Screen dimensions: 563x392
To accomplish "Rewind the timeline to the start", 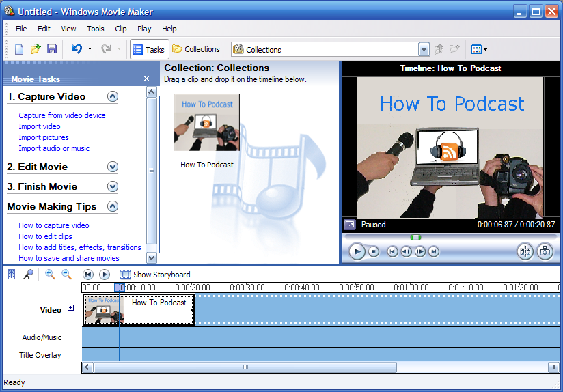I will tap(88, 275).
